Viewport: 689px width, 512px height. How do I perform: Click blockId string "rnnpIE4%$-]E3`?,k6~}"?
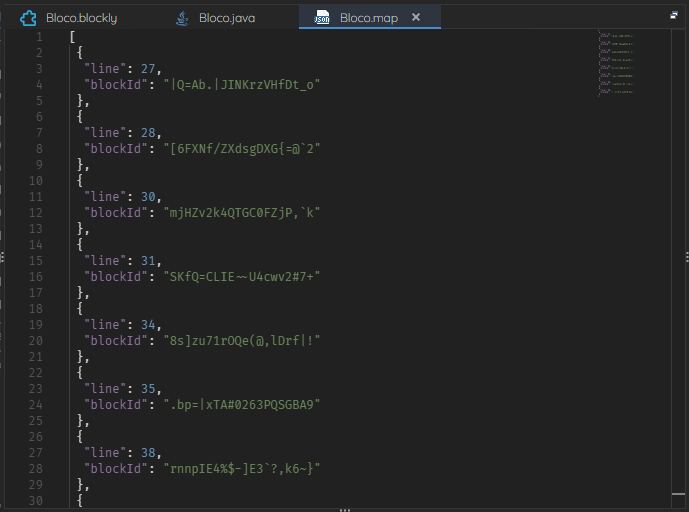[x=242, y=469]
